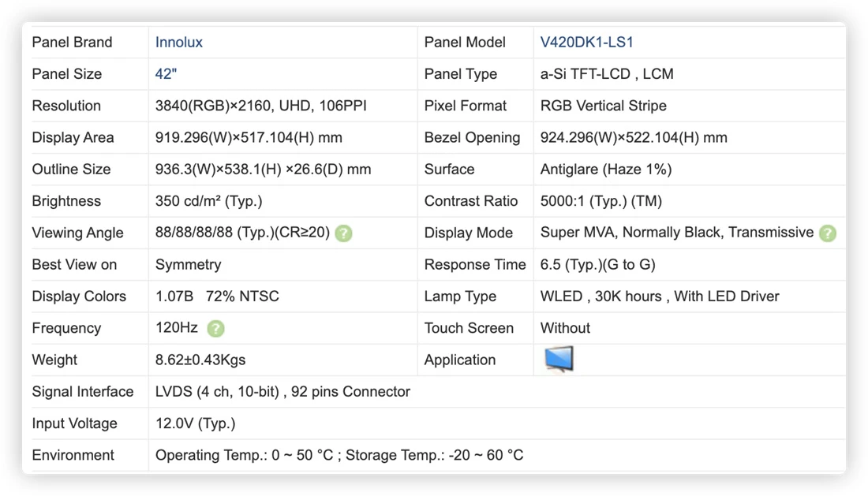Select the Outline Size value text

coord(263,170)
